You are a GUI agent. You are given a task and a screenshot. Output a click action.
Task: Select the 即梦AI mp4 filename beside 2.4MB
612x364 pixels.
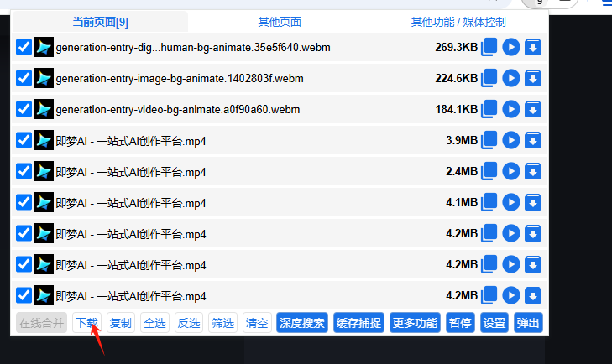(131, 172)
